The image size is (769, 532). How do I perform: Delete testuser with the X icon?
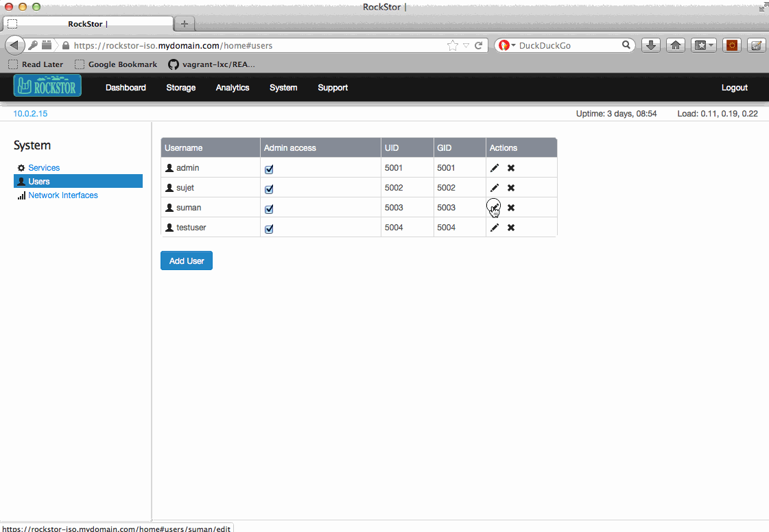coord(511,228)
